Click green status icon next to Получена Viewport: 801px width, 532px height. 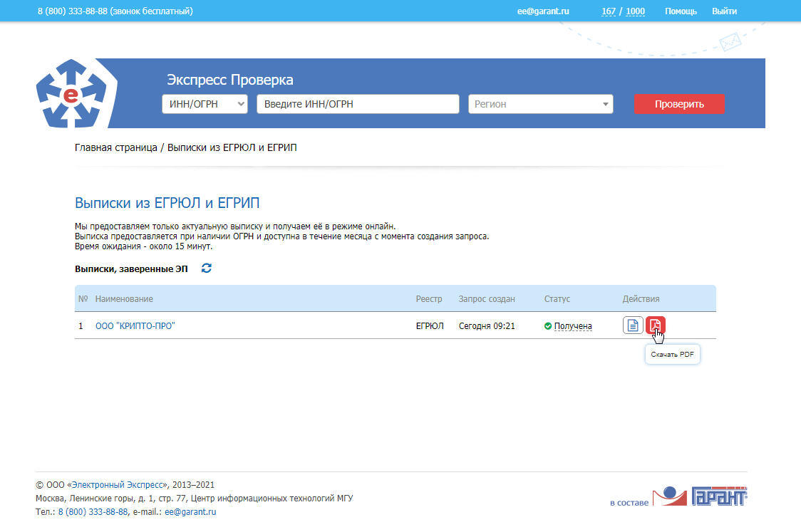pos(548,326)
